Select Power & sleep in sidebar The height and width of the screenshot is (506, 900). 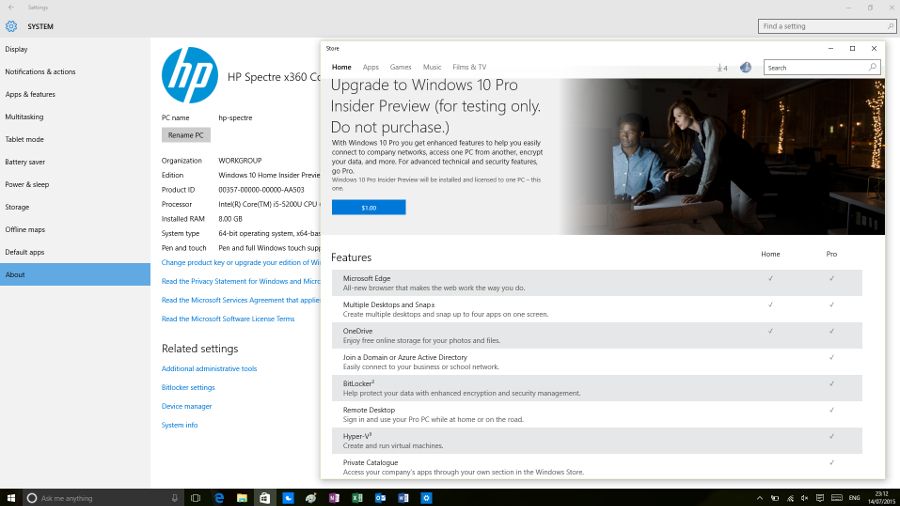pyautogui.click(x=75, y=184)
